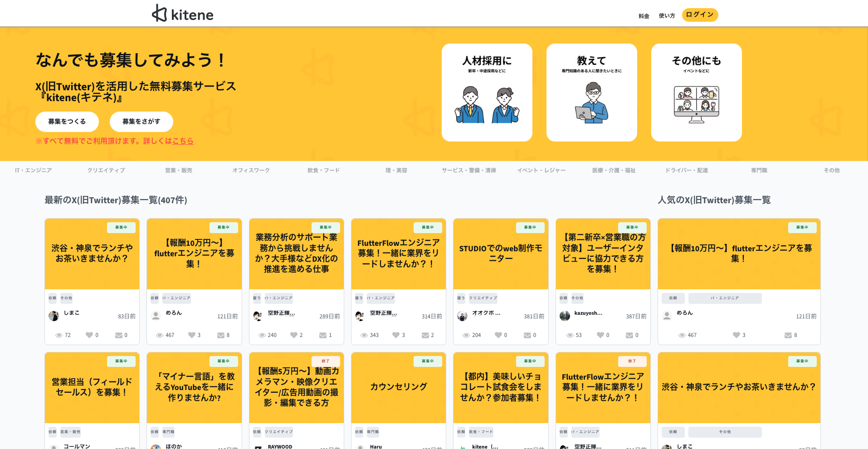868x449 pixels.
Task: Click めろん avatar in popular list card
Action: 667,316
